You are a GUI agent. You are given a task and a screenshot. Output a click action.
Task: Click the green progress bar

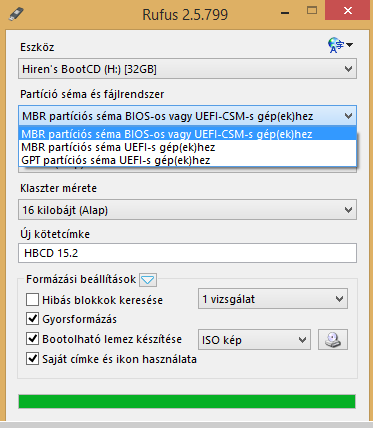click(x=187, y=401)
